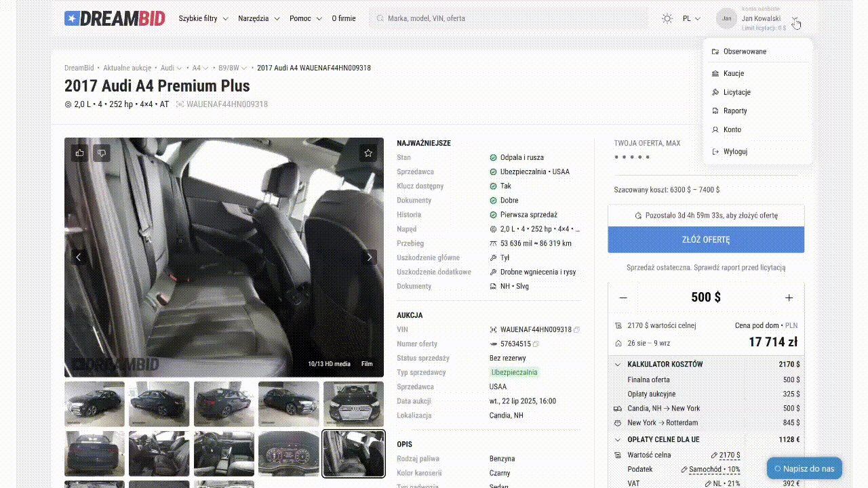
Task: Switch the currency via PLN link
Action: [791, 326]
